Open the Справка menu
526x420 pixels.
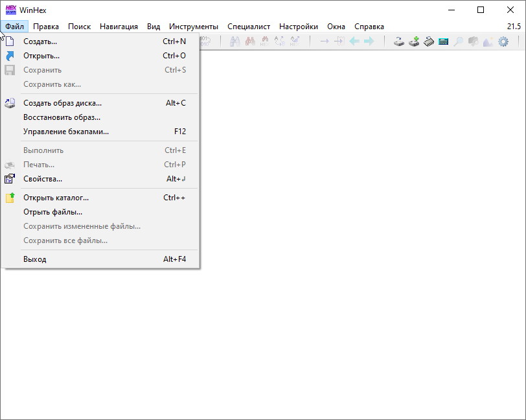369,26
